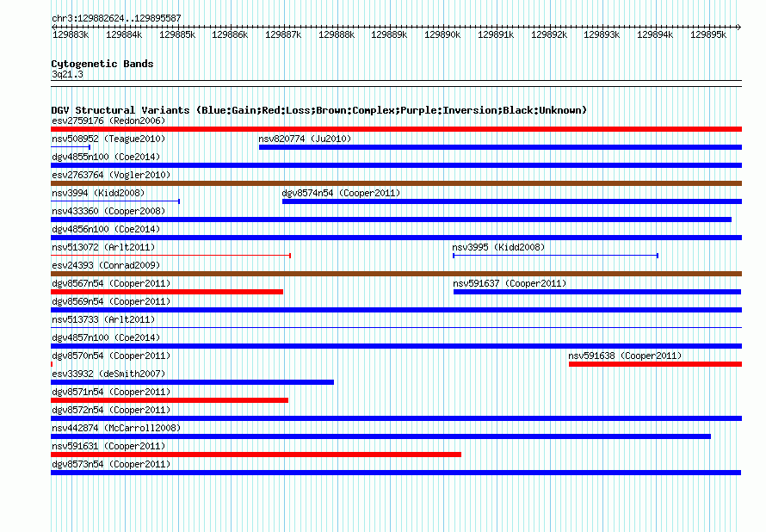Click the 129887k ruler tick label
The height and width of the screenshot is (532, 766).
tap(283, 34)
